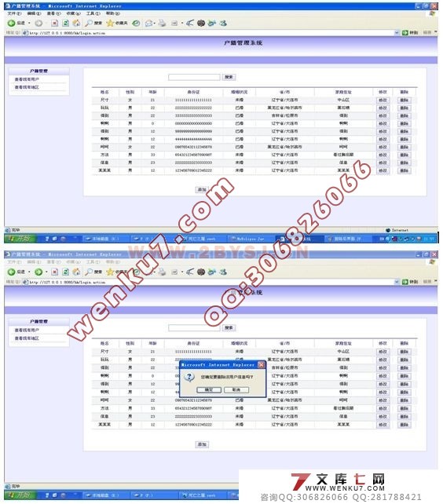The image size is (443, 504).
Task: Click the Refresh icon in lower browser toolbar
Action: [x=66, y=272]
